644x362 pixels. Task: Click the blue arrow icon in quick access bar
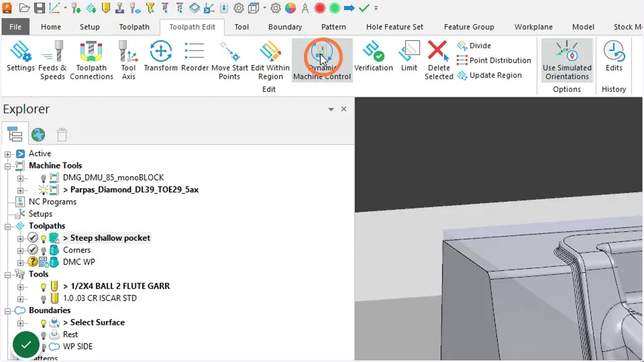pyautogui.click(x=349, y=8)
